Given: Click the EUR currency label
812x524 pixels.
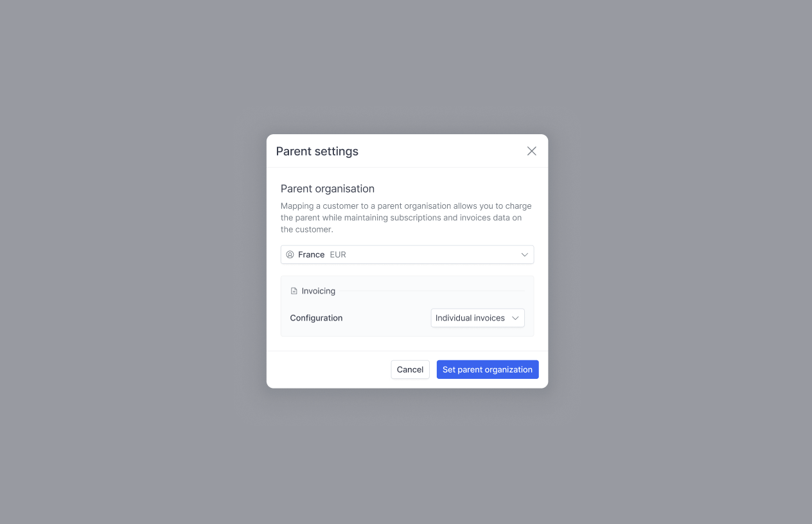Looking at the screenshot, I should 338,255.
